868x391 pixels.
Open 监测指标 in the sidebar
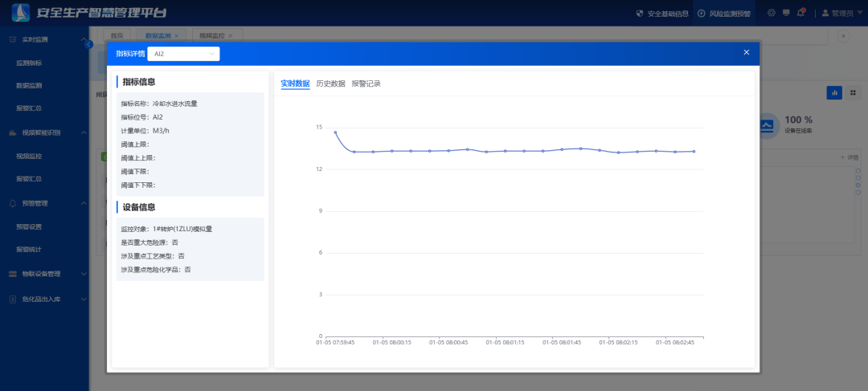click(x=30, y=63)
